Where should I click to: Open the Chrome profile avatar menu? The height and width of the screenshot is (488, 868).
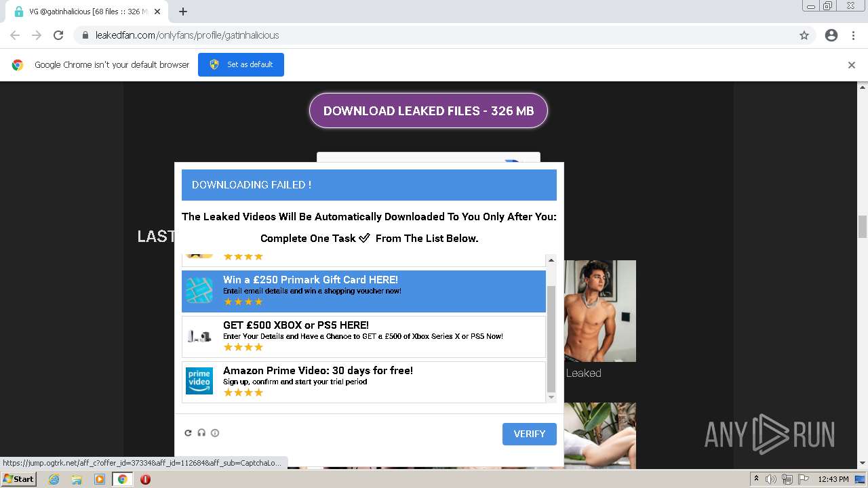click(831, 35)
